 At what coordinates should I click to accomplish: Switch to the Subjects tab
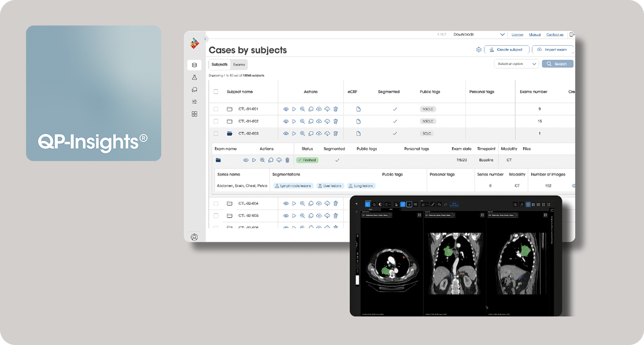pyautogui.click(x=220, y=65)
